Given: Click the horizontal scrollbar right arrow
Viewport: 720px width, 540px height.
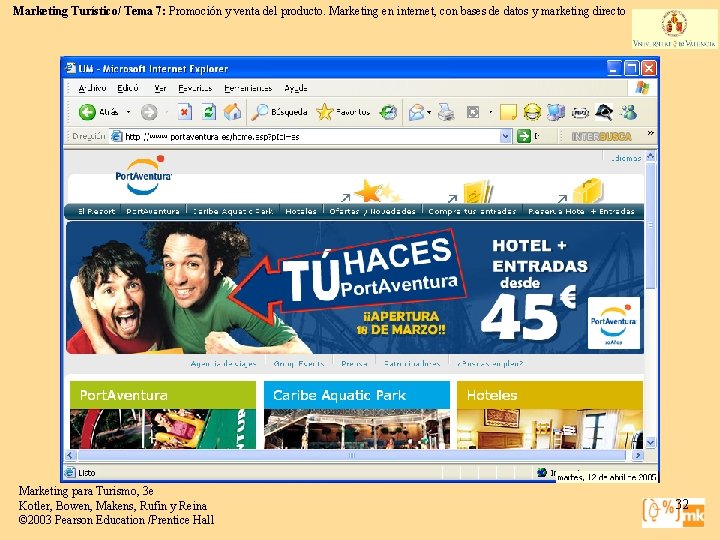Looking at the screenshot, I should click(x=637, y=456).
